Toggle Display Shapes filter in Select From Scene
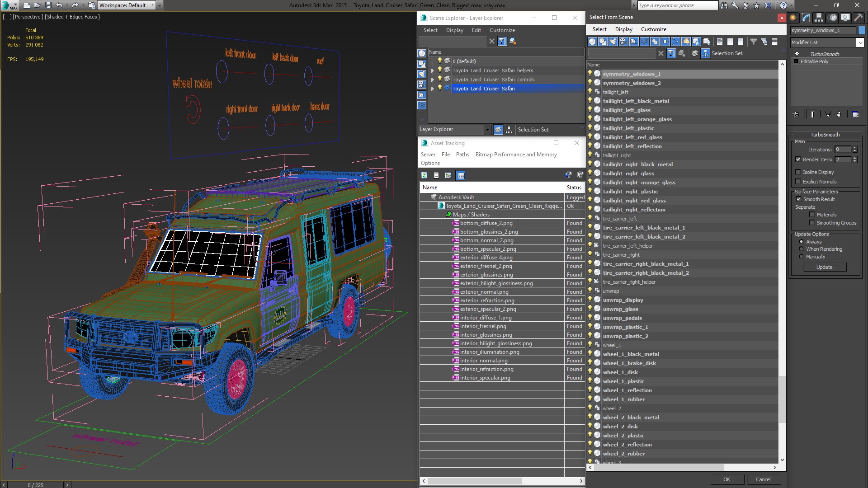Image resolution: width=868 pixels, height=488 pixels. click(603, 42)
